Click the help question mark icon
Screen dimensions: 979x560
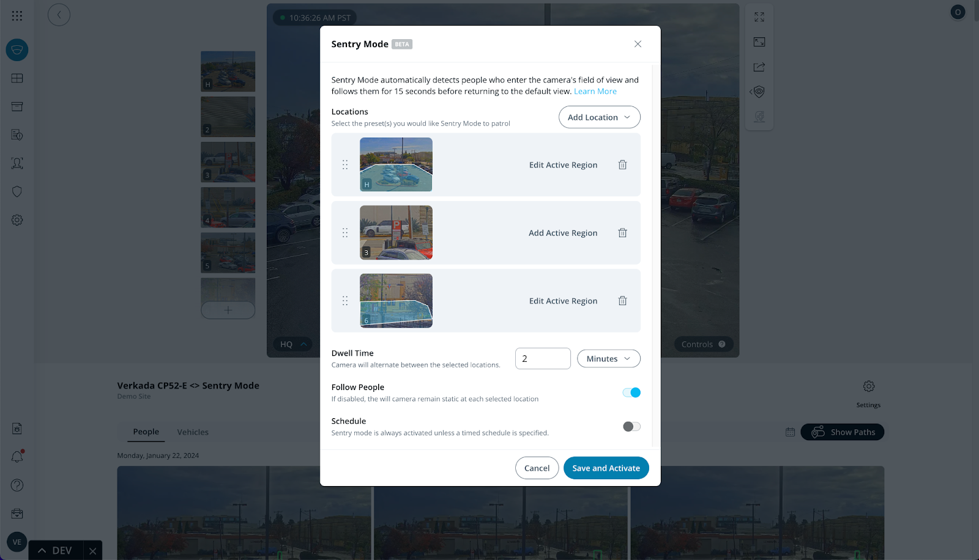tap(17, 485)
